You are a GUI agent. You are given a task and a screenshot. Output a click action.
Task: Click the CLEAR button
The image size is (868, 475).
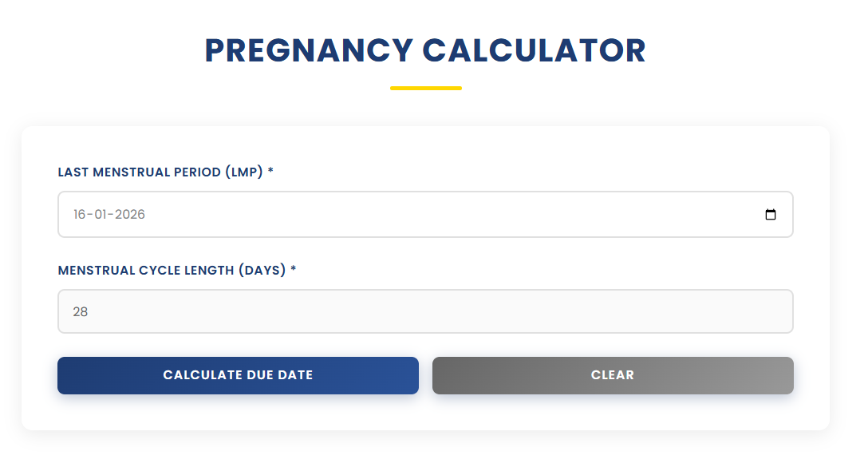(612, 375)
